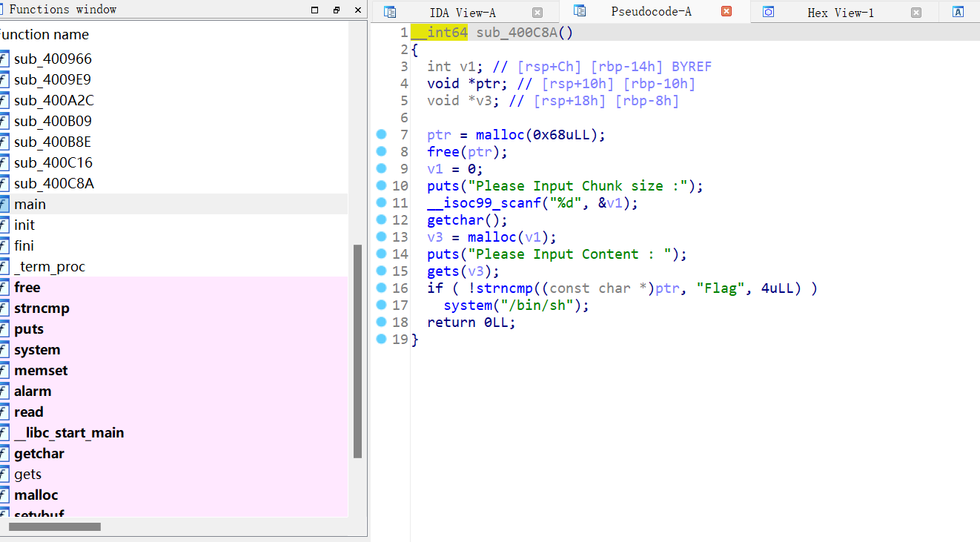The height and width of the screenshot is (542, 980).
Task: Click the "Flag" string on line 16
Action: click(x=720, y=288)
